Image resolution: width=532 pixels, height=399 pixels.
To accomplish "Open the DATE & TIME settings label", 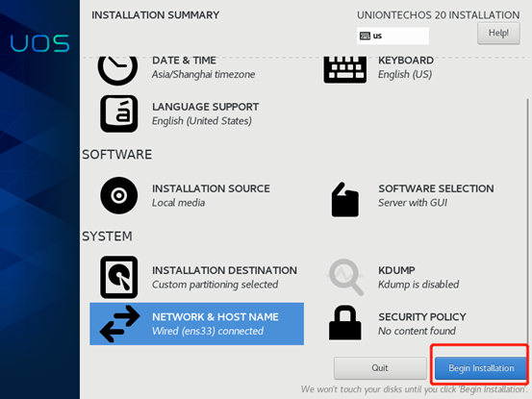I will click(184, 60).
